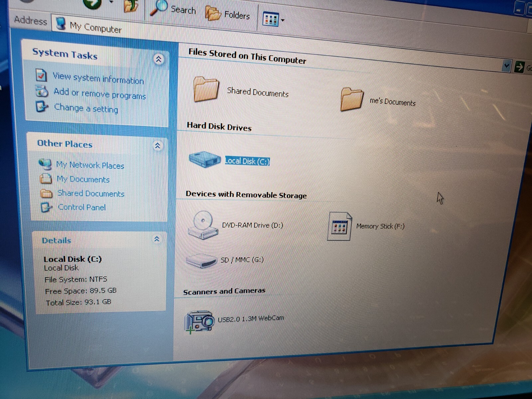
Task: Click the My Documents sidebar icon
Action: pyautogui.click(x=46, y=179)
